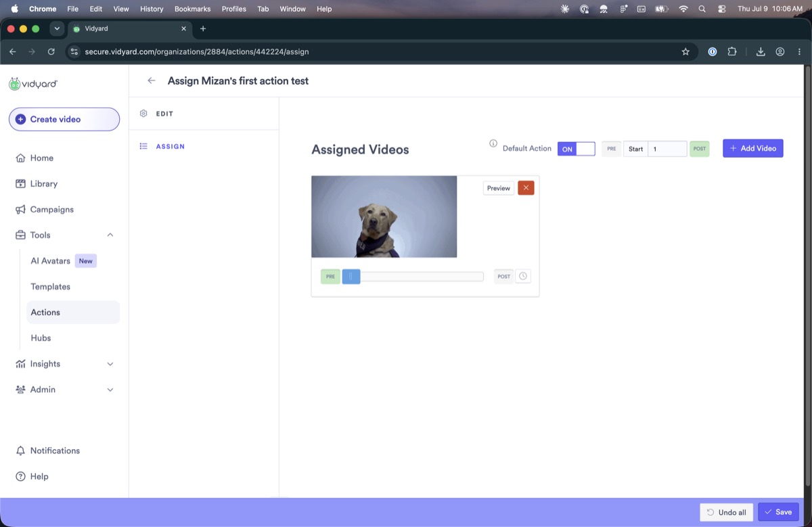Click the Default Action info icon

point(493,143)
